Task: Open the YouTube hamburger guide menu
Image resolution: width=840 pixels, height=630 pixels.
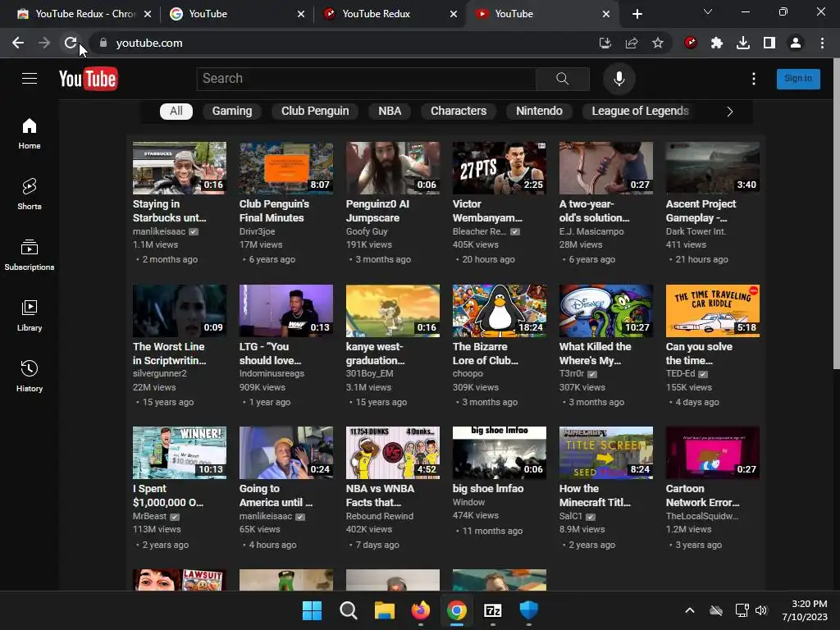Action: [30, 79]
